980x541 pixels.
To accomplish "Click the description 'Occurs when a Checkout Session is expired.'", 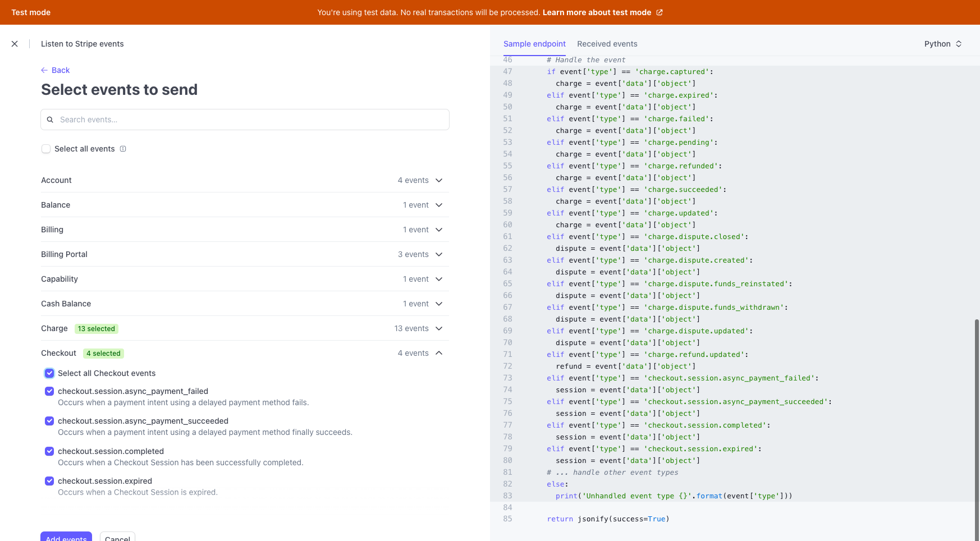I will pyautogui.click(x=138, y=492).
